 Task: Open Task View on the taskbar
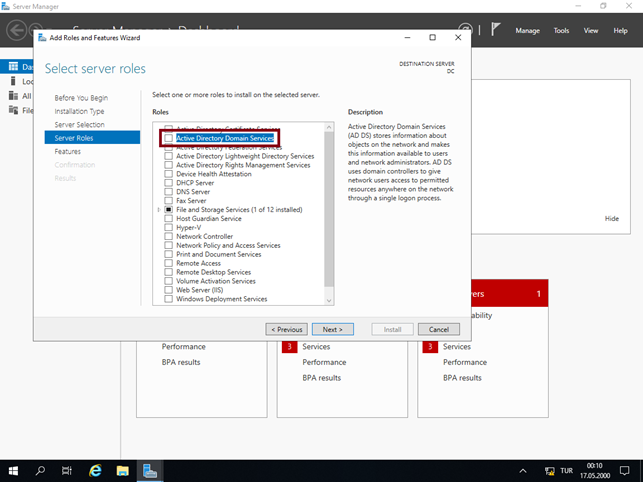(x=67, y=471)
